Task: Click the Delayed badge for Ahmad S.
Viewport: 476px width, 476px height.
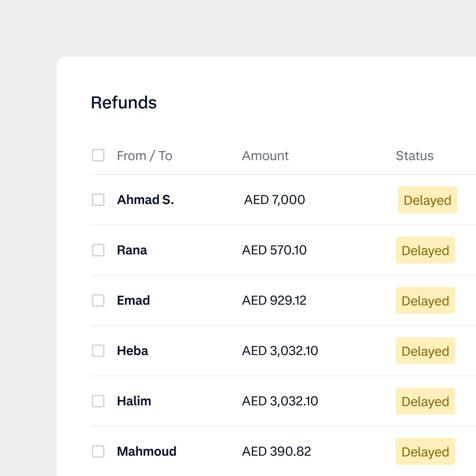Action: point(427,200)
